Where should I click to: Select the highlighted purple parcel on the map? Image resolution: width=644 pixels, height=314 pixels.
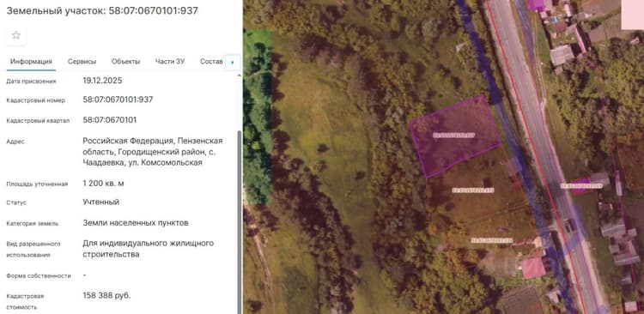[x=456, y=136]
